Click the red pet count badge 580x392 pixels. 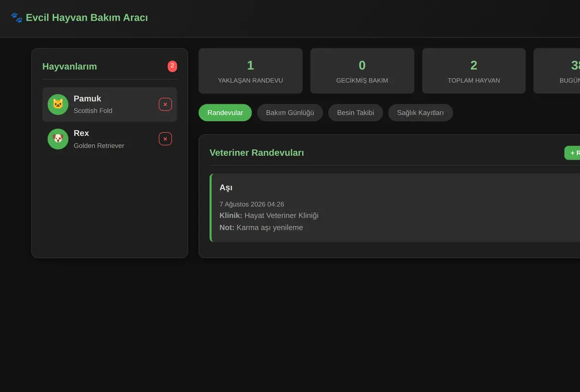173,66
